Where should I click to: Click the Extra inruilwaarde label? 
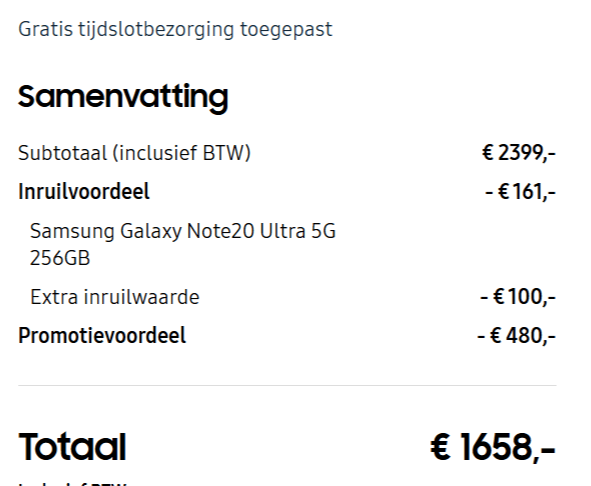(115, 297)
